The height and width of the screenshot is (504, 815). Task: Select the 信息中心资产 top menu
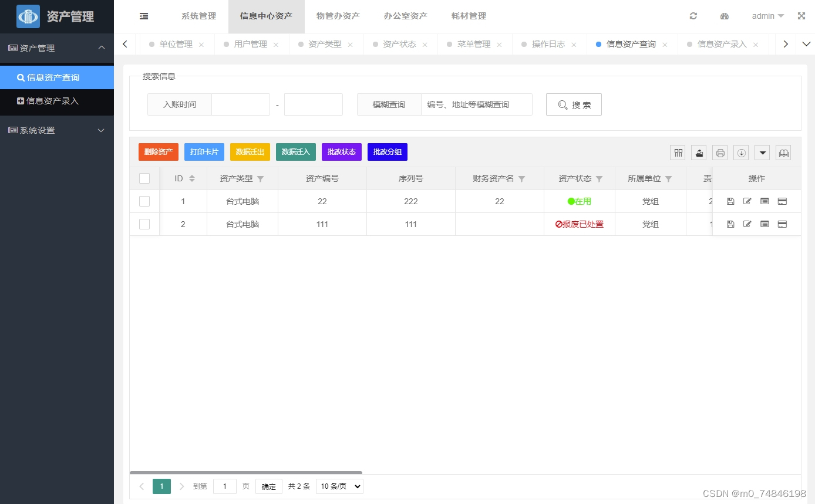266,16
